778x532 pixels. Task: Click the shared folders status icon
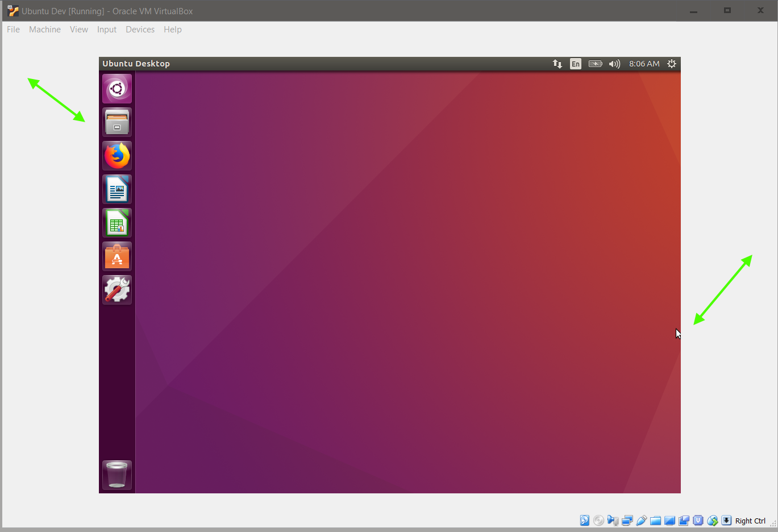coord(655,520)
